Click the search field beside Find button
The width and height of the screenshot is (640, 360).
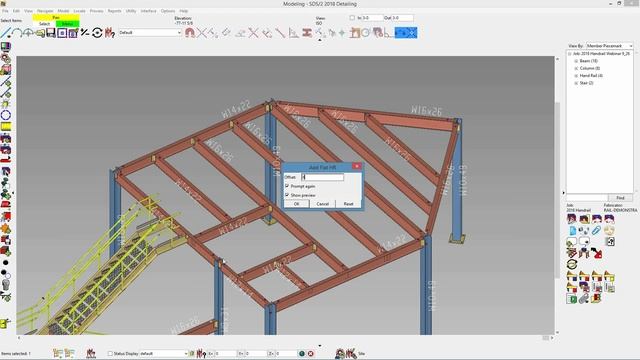(587, 198)
